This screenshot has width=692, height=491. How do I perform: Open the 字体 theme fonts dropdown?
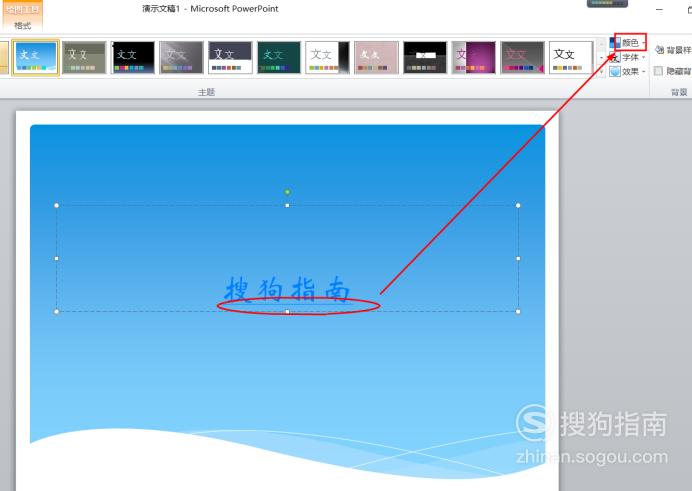pyautogui.click(x=628, y=57)
